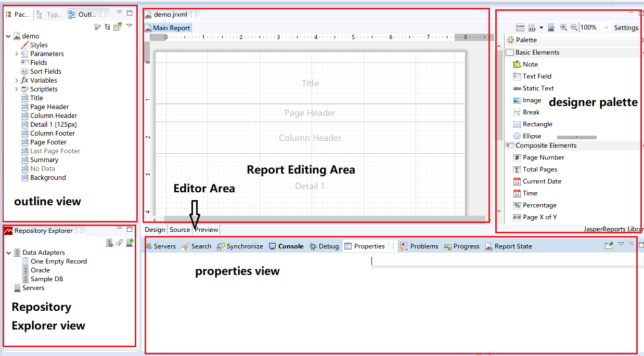Viewport: 644px width, 356px height.
Task: Expand the Basic Elements palette section
Action: point(573,52)
